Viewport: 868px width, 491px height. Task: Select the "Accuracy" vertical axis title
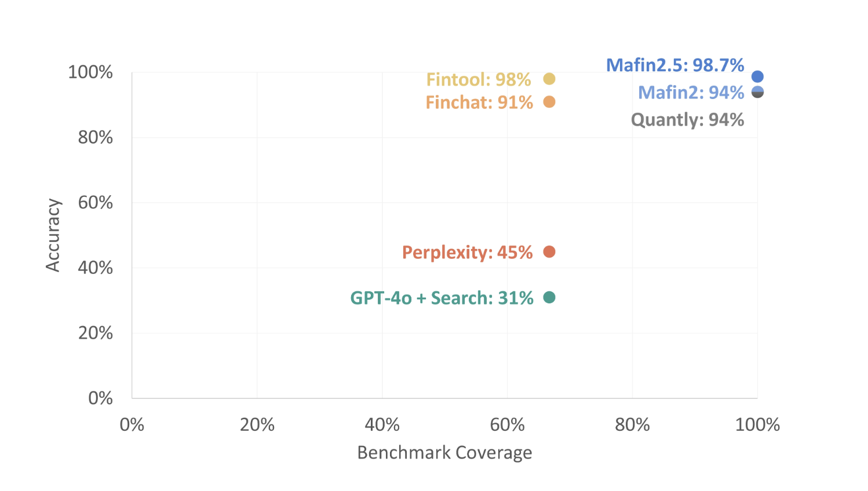[53, 235]
